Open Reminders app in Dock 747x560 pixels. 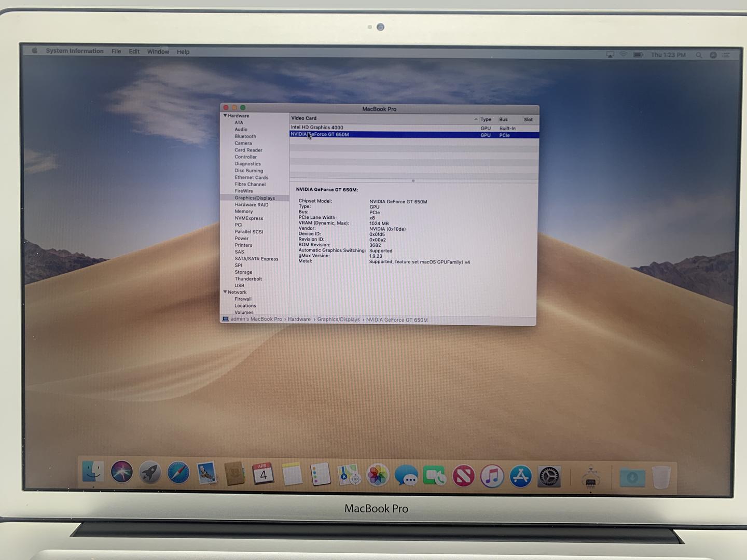pos(320,474)
